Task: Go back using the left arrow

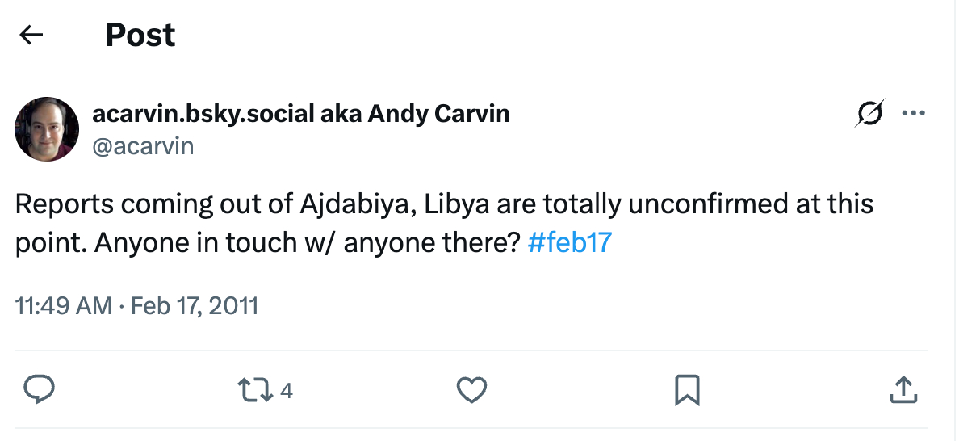Action: (31, 35)
